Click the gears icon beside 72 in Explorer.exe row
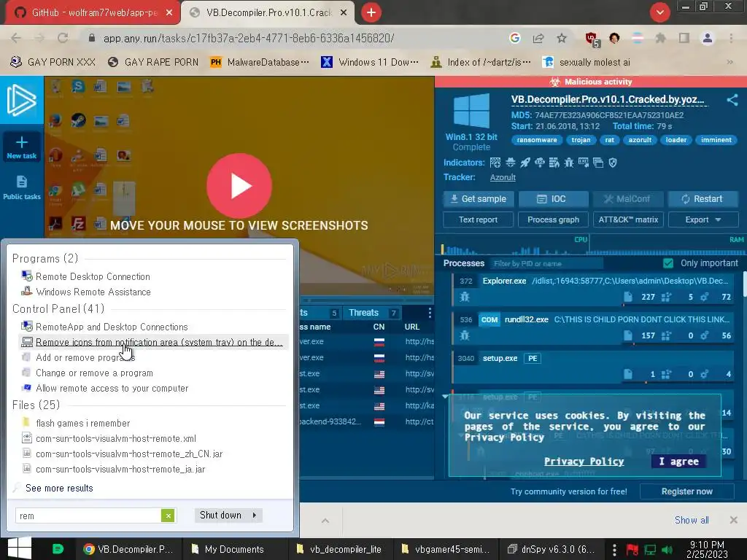747x560 pixels. coord(704,297)
